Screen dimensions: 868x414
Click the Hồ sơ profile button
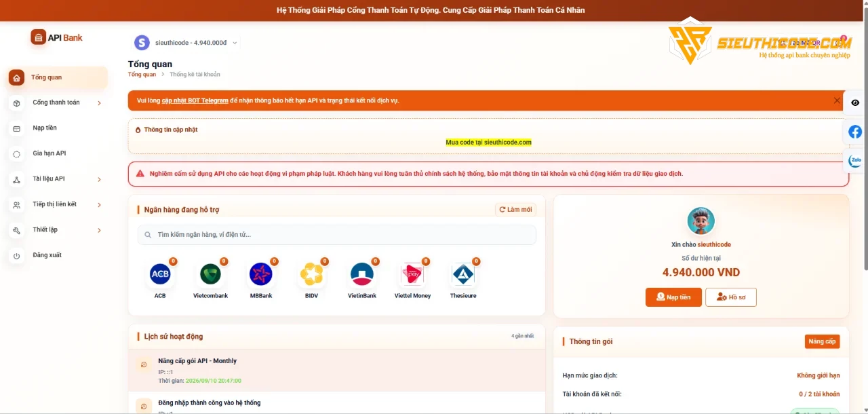[x=731, y=297]
